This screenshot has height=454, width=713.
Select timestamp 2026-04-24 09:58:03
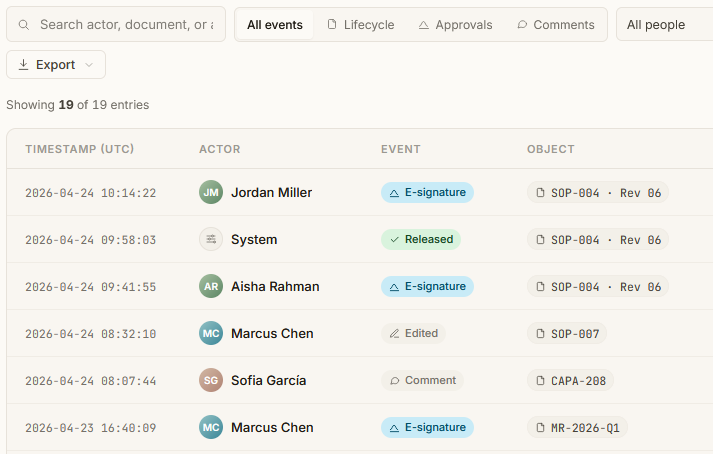click(x=90, y=240)
